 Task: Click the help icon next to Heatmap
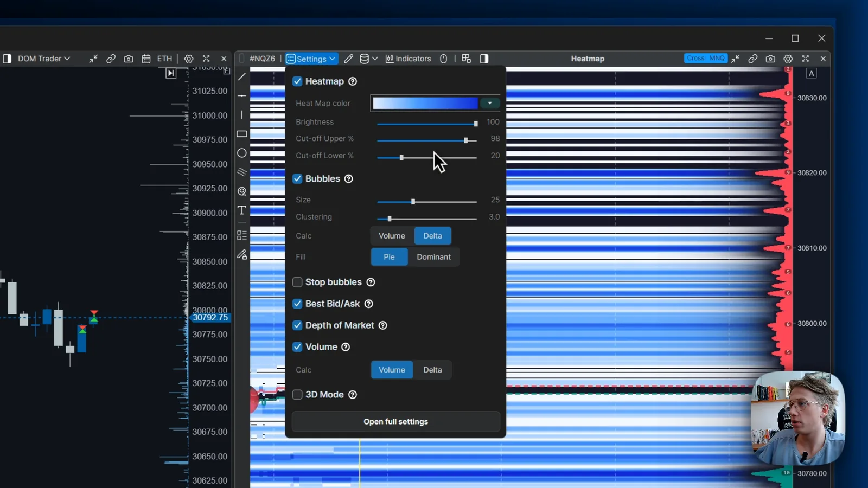[353, 81]
